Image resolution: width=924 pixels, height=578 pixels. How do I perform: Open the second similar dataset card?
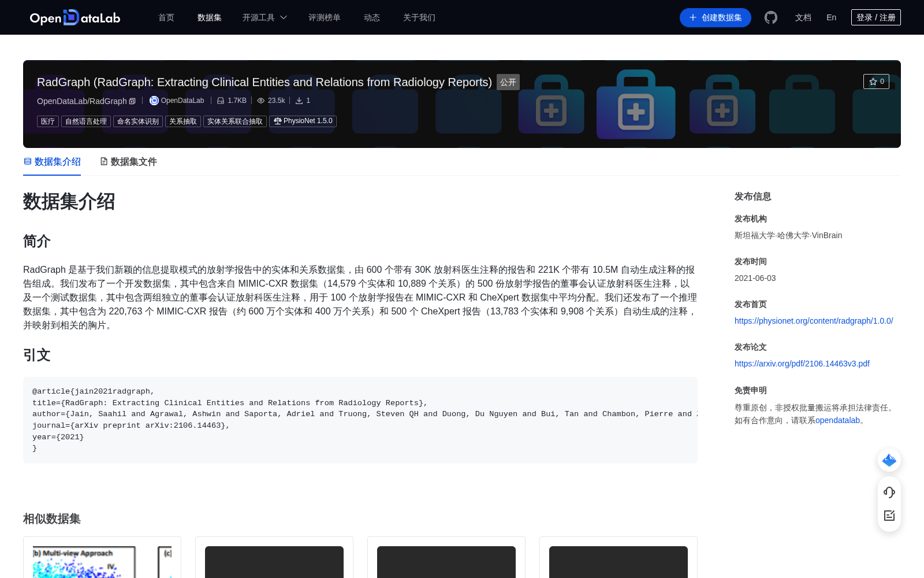(x=274, y=558)
